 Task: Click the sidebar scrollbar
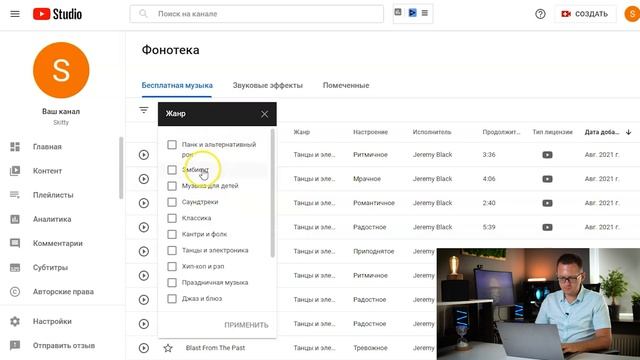(121, 168)
